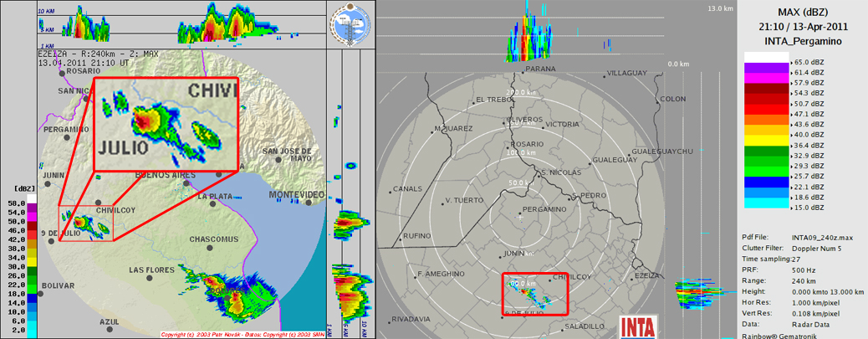868x339 pixels.
Task: Click the COLON city label
Action: [x=672, y=99]
